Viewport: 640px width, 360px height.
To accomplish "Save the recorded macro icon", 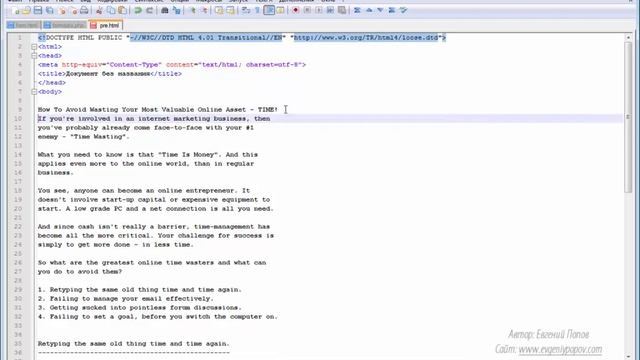I will tap(342, 10).
